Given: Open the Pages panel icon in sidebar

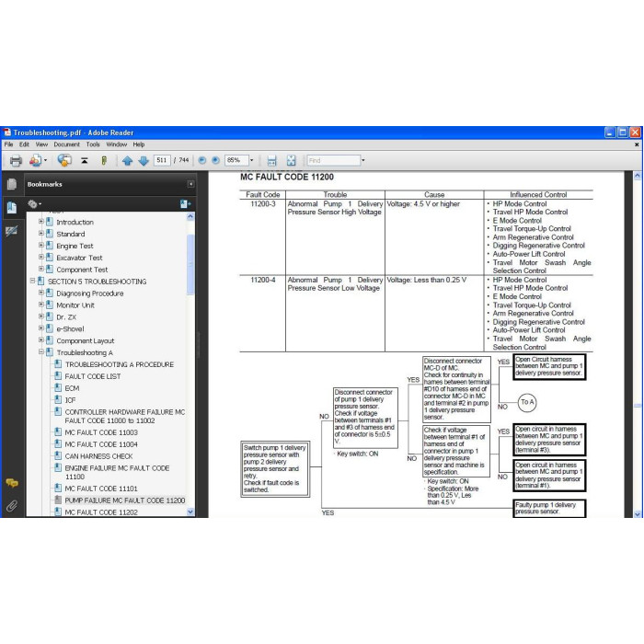Looking at the screenshot, I should (11, 184).
